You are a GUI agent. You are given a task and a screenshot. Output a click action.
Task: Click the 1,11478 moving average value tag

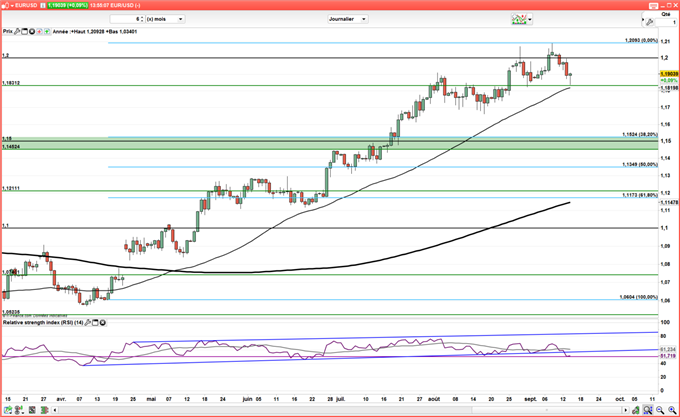point(669,202)
